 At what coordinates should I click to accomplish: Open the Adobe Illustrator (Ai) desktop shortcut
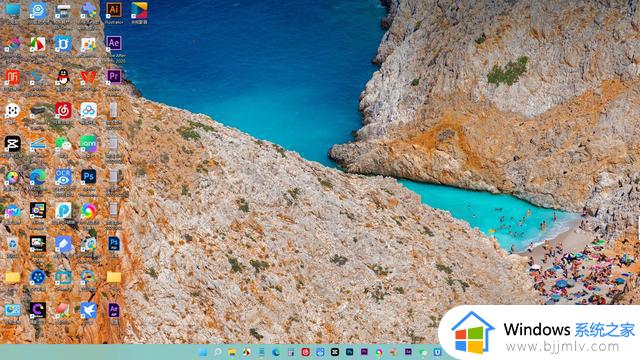click(113, 10)
